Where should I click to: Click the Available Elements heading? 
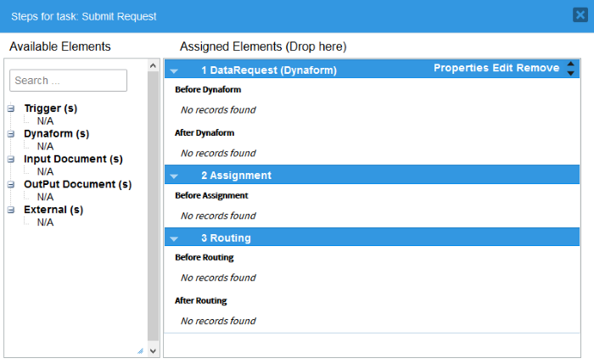pos(60,46)
